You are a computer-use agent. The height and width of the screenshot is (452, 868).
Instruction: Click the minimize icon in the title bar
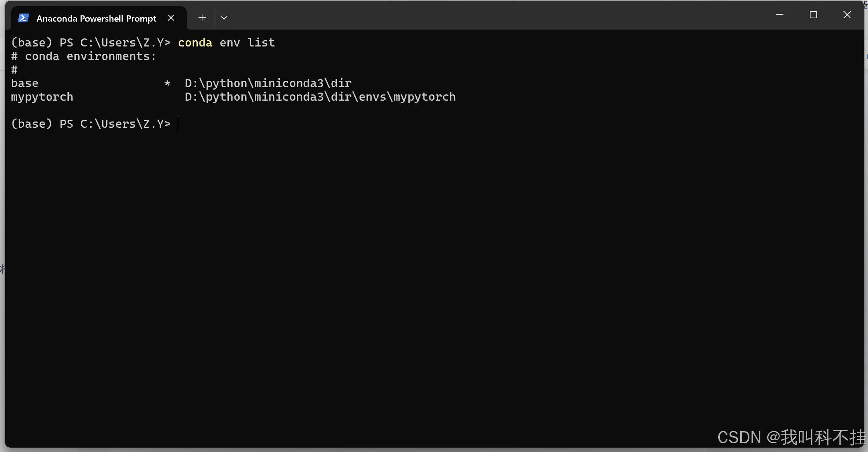click(780, 15)
